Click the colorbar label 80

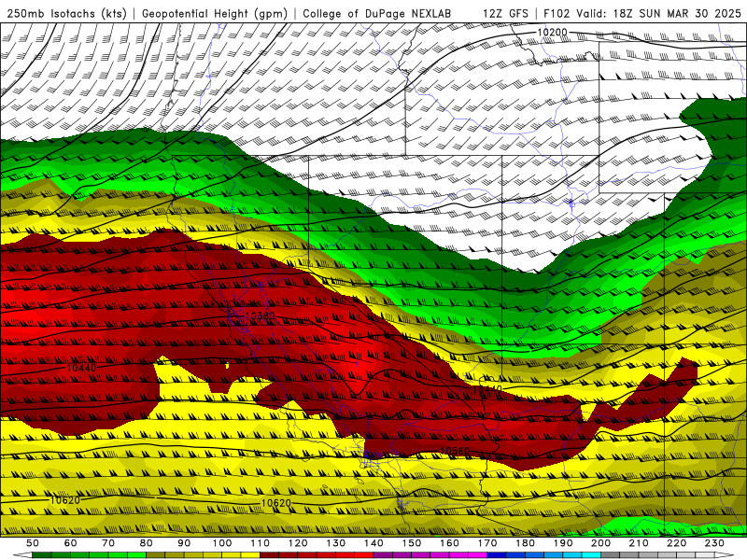(x=147, y=543)
